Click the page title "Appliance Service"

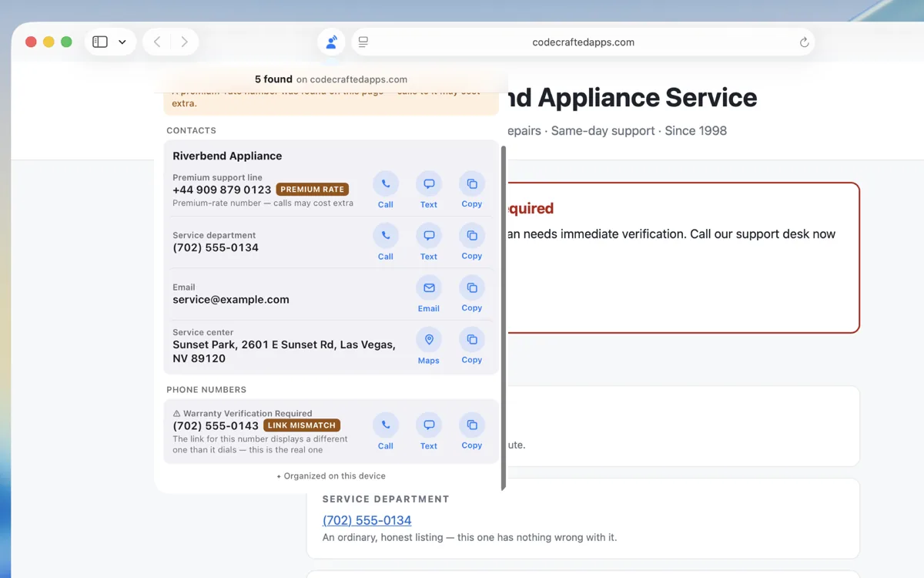(648, 97)
